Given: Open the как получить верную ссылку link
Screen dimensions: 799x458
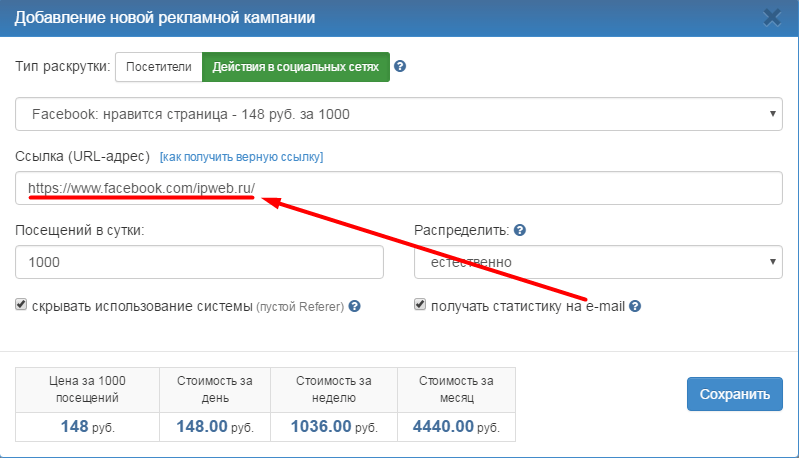Looking at the screenshot, I should pyautogui.click(x=241, y=157).
